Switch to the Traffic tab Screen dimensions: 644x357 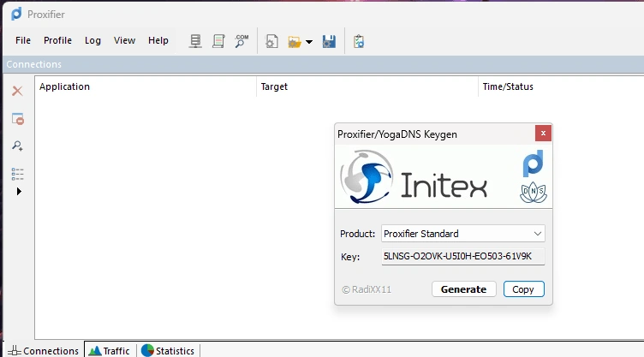[110, 350]
